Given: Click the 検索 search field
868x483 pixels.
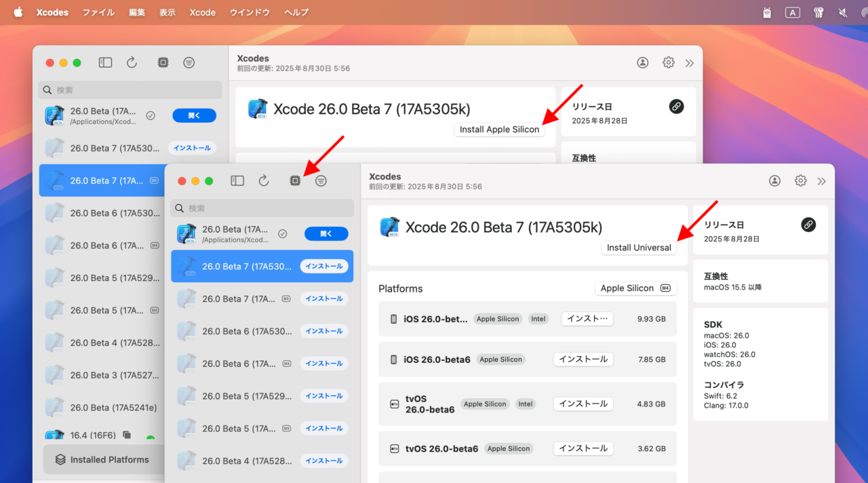Looking at the screenshot, I should (262, 208).
